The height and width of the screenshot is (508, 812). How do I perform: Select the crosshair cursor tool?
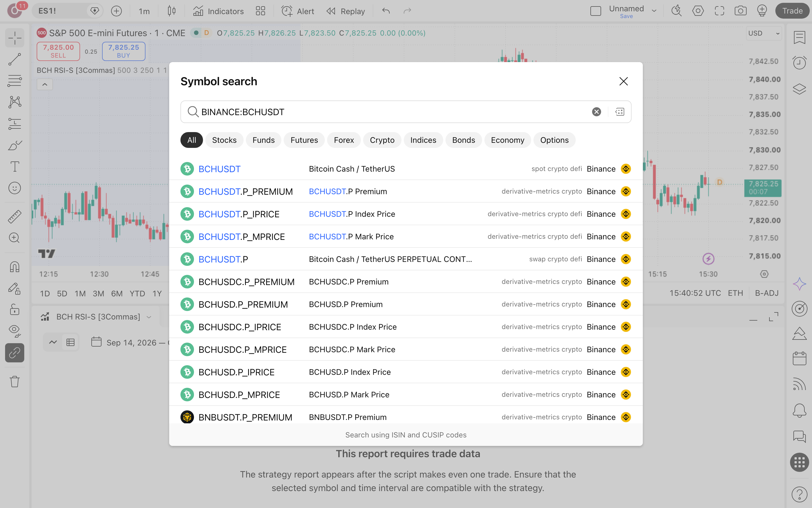[x=15, y=38]
